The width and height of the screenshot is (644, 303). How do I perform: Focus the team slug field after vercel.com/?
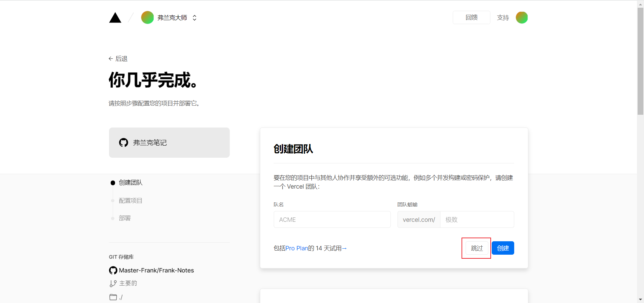tap(477, 219)
